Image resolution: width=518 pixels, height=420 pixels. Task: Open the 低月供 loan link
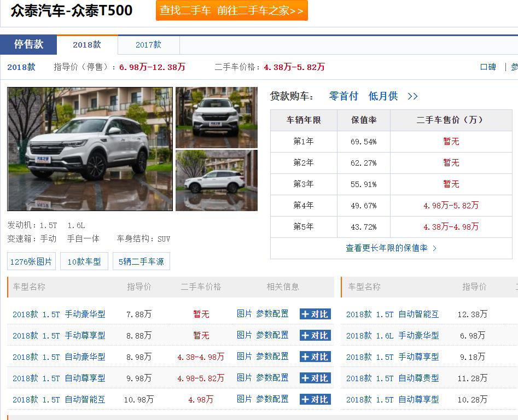pyautogui.click(x=385, y=96)
